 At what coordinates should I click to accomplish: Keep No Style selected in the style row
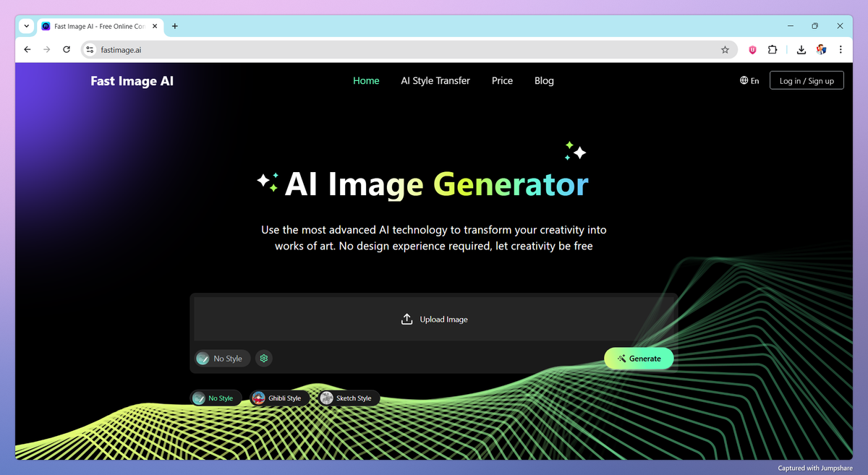[216, 397]
